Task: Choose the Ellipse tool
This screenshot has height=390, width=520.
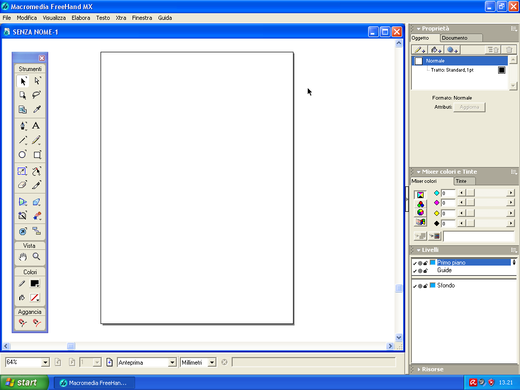Action: pyautogui.click(x=22, y=155)
